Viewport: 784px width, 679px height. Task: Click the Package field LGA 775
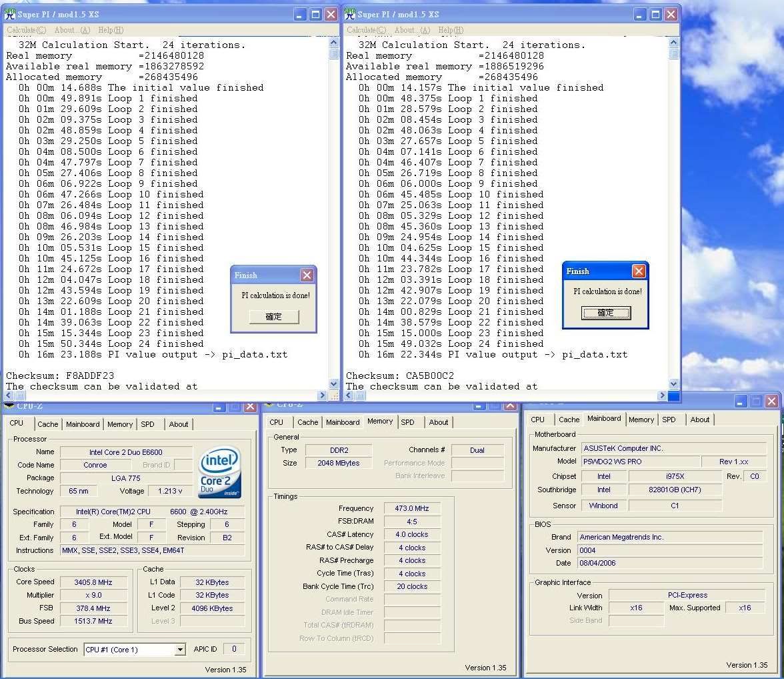click(126, 478)
